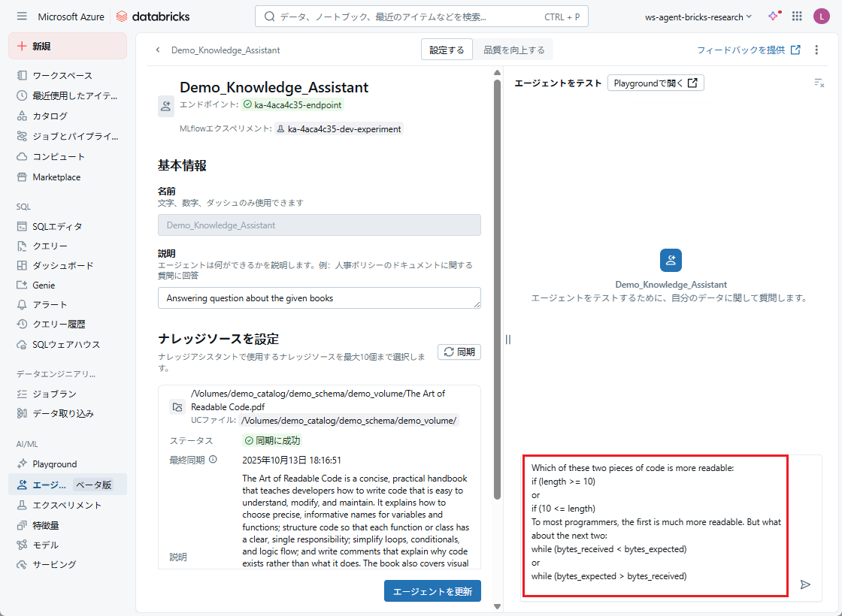Click the Databricks logo
Screen dimensions: 842x616
(x=153, y=17)
